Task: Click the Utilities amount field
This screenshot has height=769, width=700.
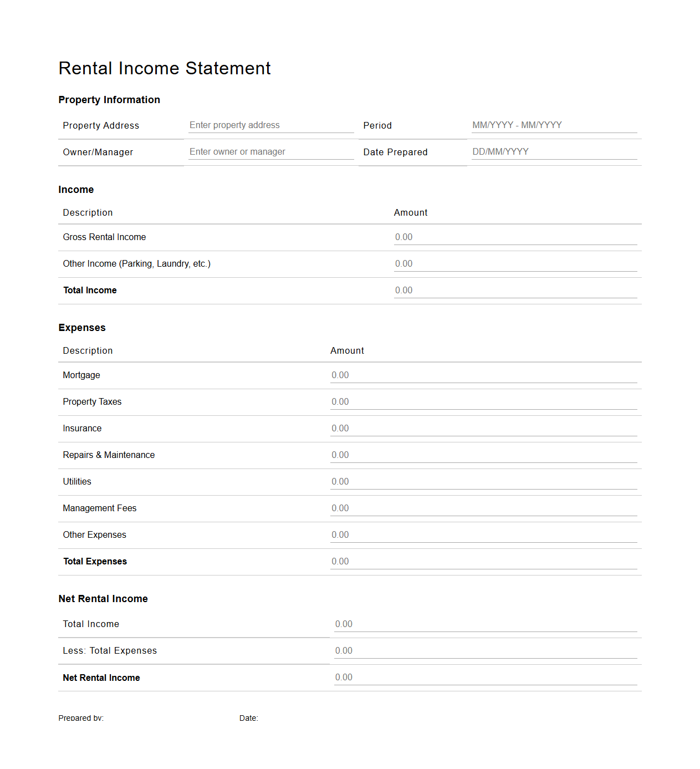Action: pyautogui.click(x=484, y=481)
